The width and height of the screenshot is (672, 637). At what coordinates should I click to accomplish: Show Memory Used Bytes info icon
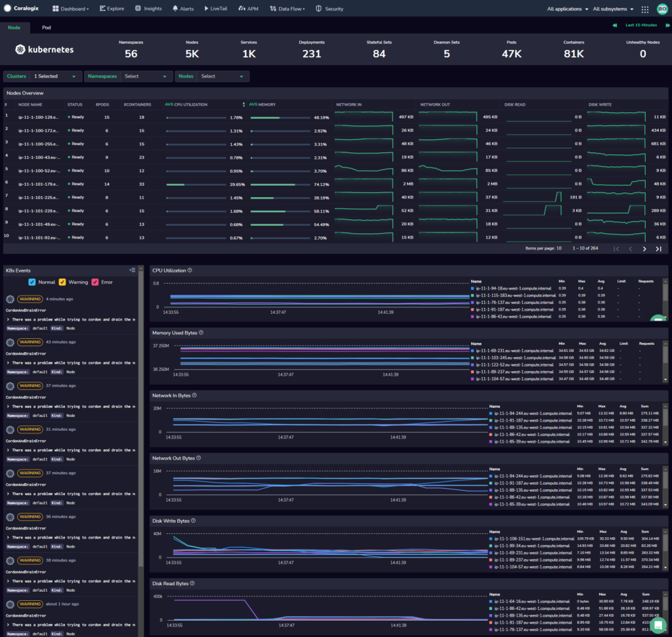click(x=201, y=332)
